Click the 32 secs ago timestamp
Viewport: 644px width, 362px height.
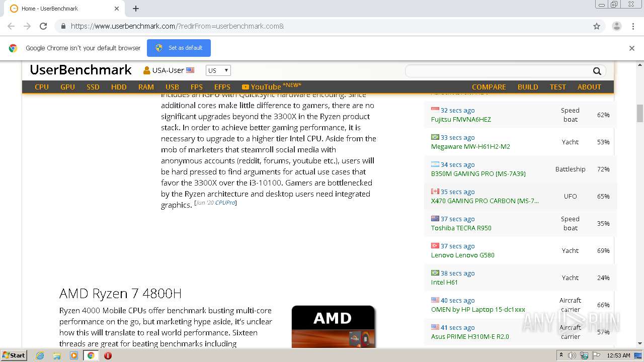457,110
